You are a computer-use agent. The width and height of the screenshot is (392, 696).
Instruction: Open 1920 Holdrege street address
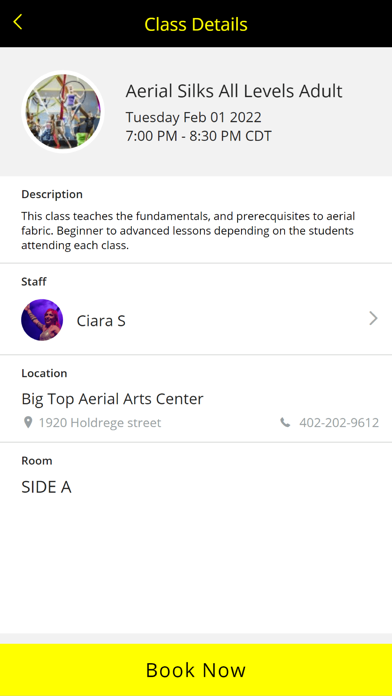pos(100,423)
